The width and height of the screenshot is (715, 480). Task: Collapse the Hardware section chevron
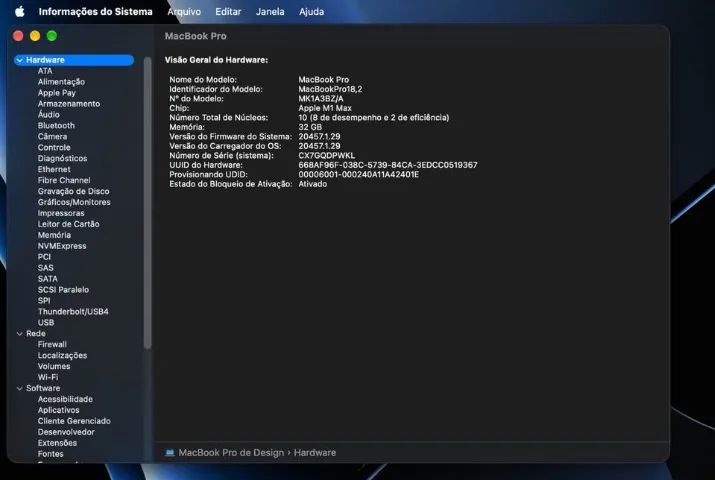[x=20, y=60]
